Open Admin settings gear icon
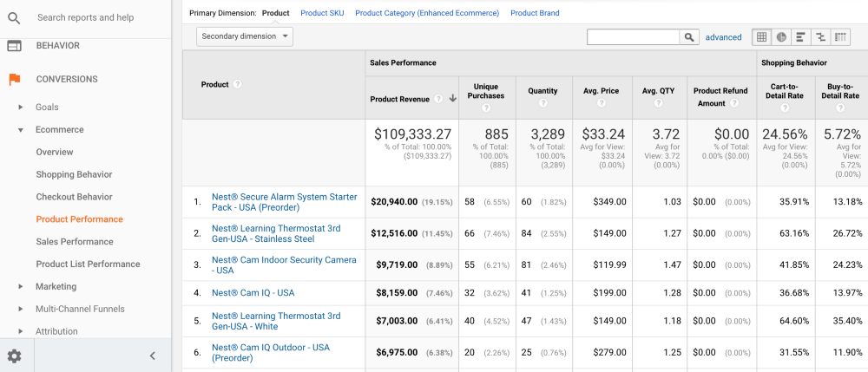Screen dimensions: 868x372 point(15,356)
